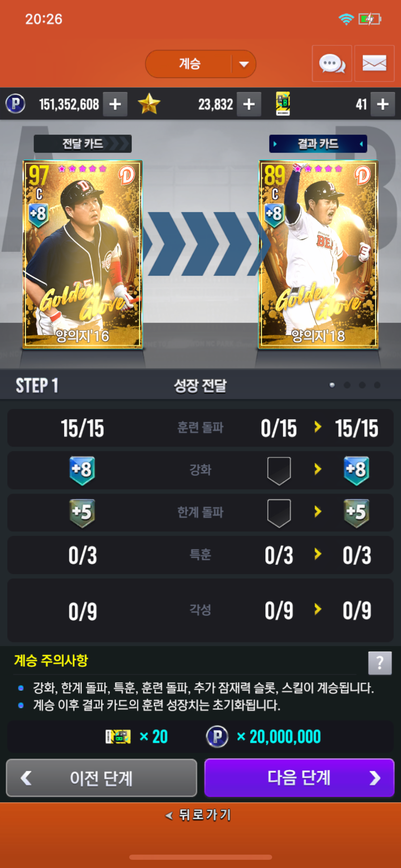Go to the fourth step page dot
This screenshot has width=401, height=868.
pos(377,385)
